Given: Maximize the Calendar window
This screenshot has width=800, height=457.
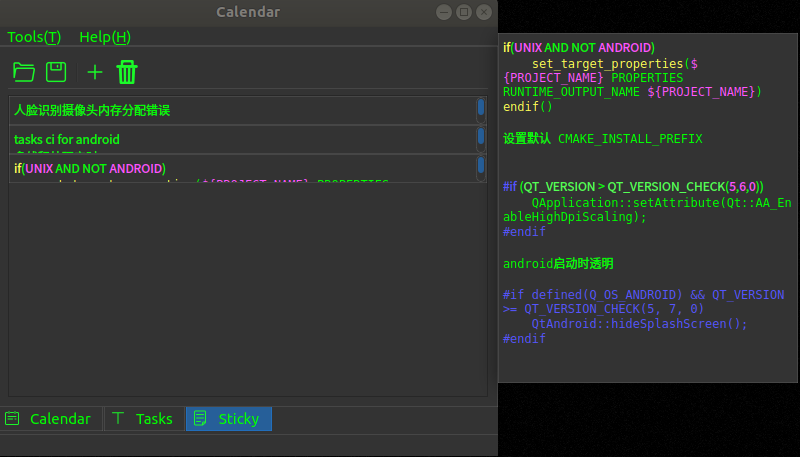Looking at the screenshot, I should 464,12.
